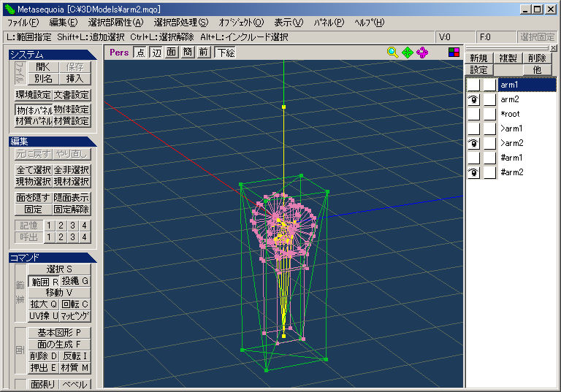Close the object panel with its X
The height and width of the screenshot is (392, 561).
pyautogui.click(x=554, y=47)
